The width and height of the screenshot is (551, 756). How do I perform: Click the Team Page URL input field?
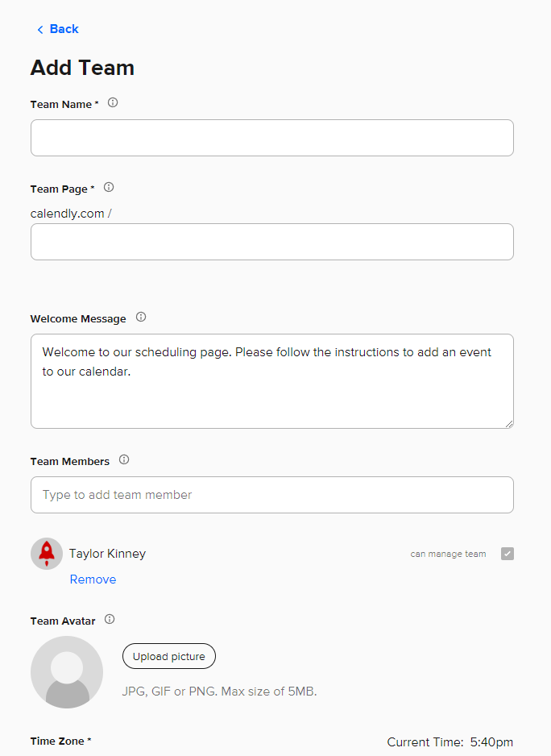point(271,242)
